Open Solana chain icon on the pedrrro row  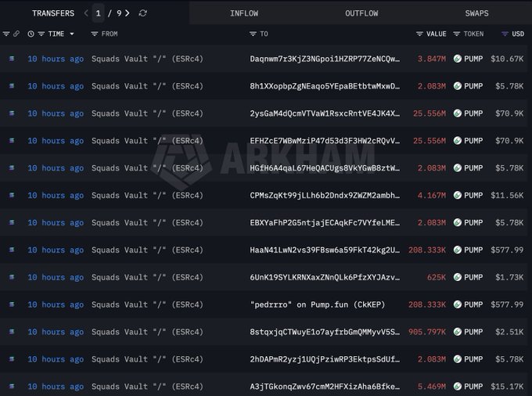12,304
